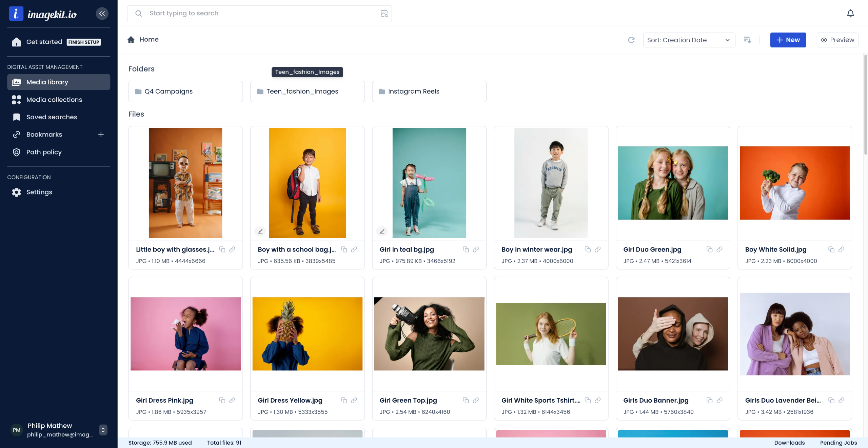The image size is (868, 448).
Task: Click the edit pencil icon on Girl in teal bg
Action: (382, 231)
